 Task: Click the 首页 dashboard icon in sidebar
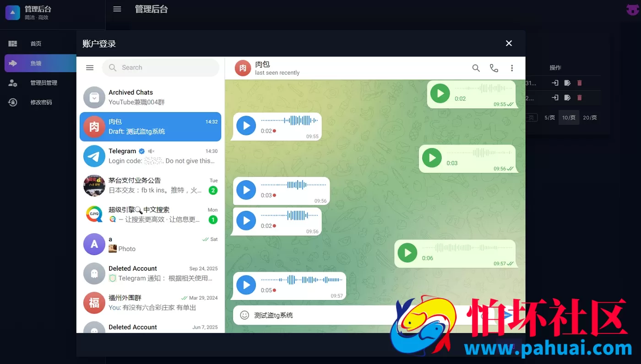point(13,43)
